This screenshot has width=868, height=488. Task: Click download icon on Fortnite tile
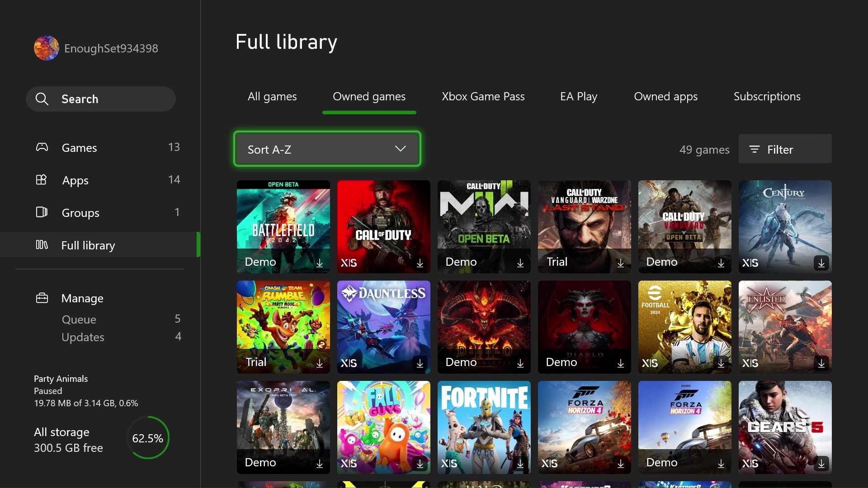(x=520, y=464)
